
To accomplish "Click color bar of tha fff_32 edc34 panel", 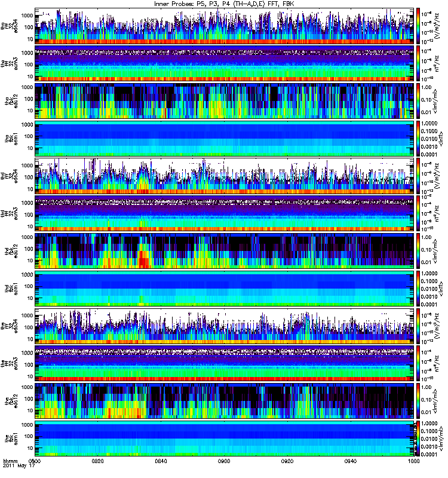I will [x=418, y=26].
